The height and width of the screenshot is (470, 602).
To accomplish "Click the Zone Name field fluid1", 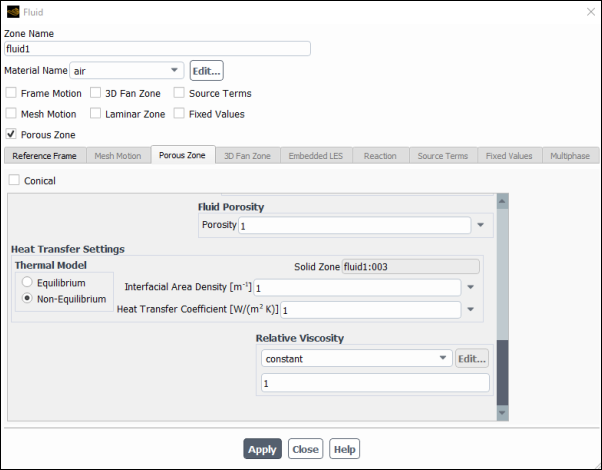I will (x=157, y=49).
